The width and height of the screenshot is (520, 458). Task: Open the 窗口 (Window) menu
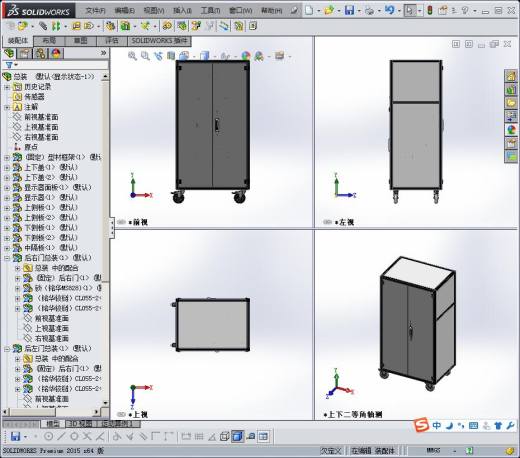point(240,11)
